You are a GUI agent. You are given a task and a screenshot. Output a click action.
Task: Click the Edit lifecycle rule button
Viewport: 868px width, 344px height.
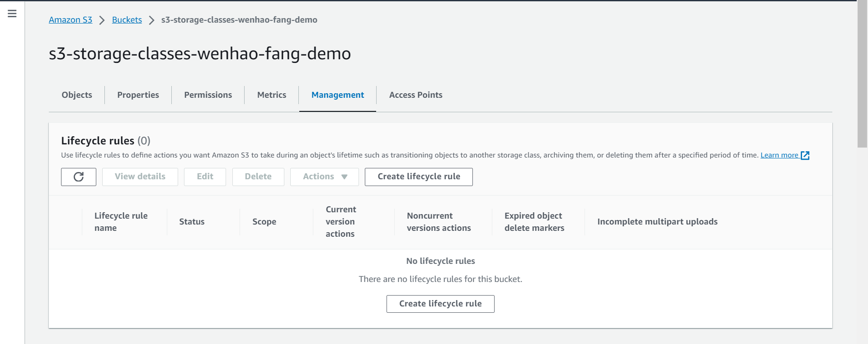(x=205, y=177)
